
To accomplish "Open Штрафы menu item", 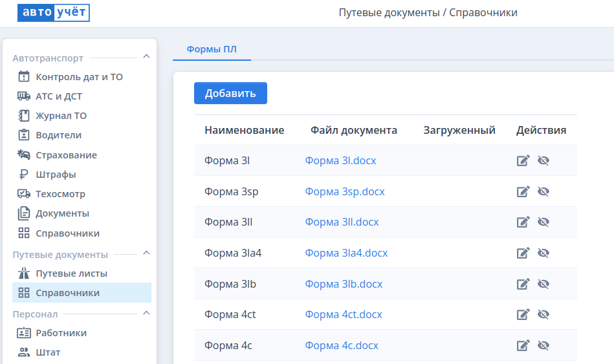I will click(56, 175).
